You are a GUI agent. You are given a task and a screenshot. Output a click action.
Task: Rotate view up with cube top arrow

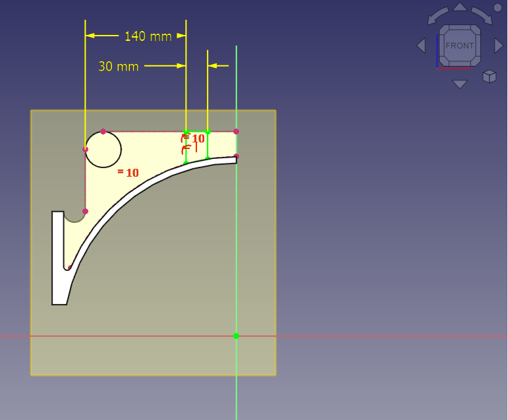tap(460, 7)
